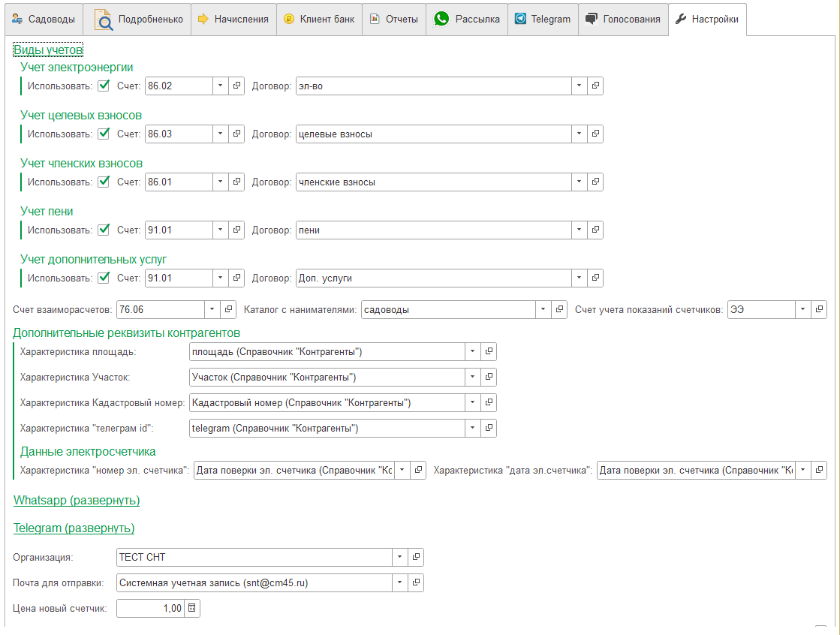Open dropdown of 'Почта для отправки' field
This screenshot has height=635, width=840.
click(x=400, y=583)
